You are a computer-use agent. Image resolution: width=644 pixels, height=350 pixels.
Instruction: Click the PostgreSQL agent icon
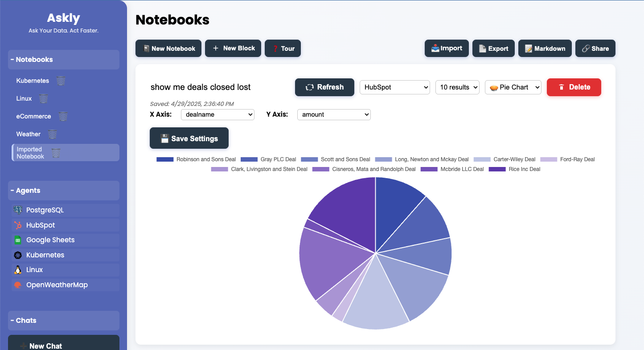18,210
